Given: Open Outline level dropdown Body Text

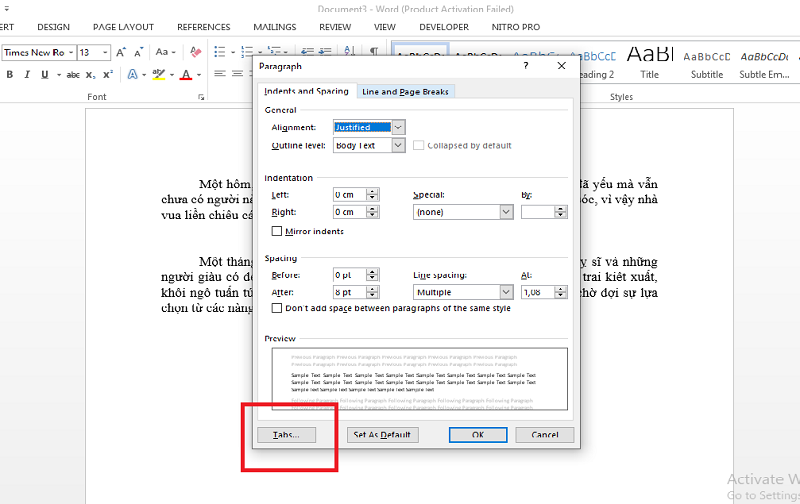Looking at the screenshot, I should [x=399, y=145].
